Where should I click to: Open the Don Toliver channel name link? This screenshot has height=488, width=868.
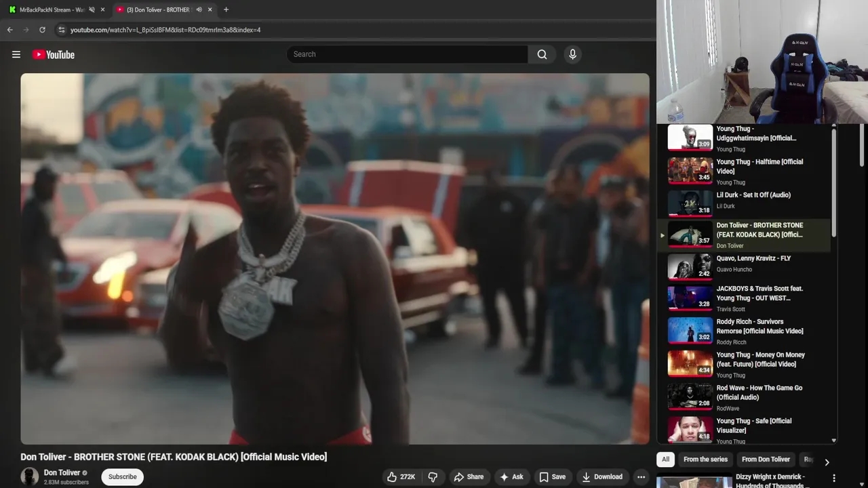(x=62, y=472)
